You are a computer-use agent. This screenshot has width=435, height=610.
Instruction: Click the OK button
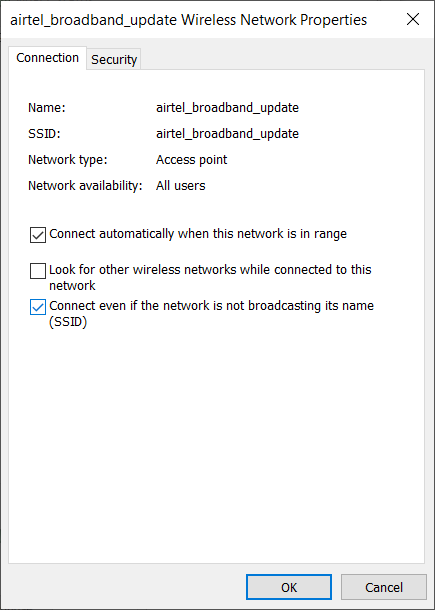[289, 587]
